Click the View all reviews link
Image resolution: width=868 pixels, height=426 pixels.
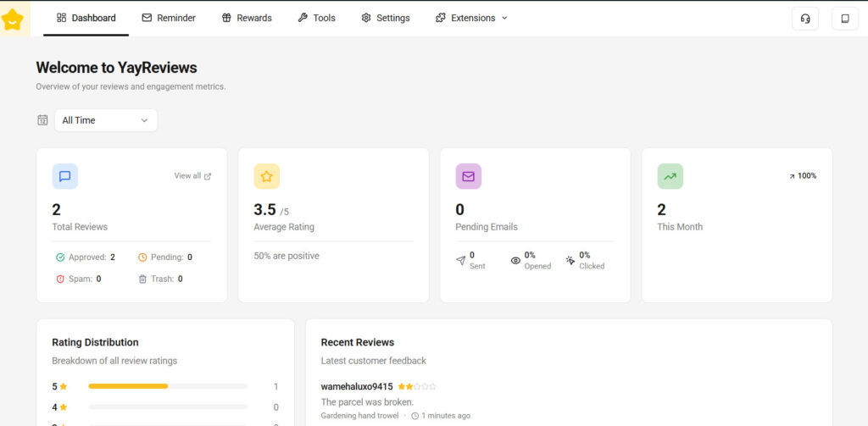pyautogui.click(x=192, y=176)
